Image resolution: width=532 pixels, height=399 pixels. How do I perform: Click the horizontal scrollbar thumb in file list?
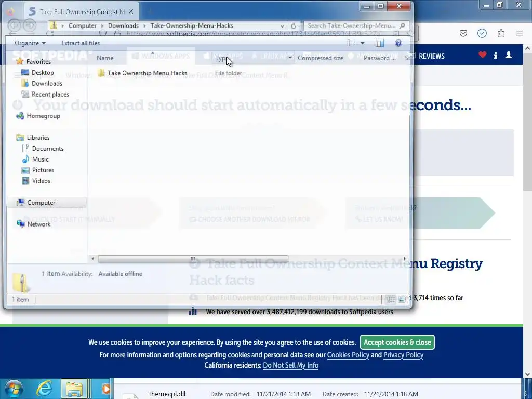[x=193, y=259]
